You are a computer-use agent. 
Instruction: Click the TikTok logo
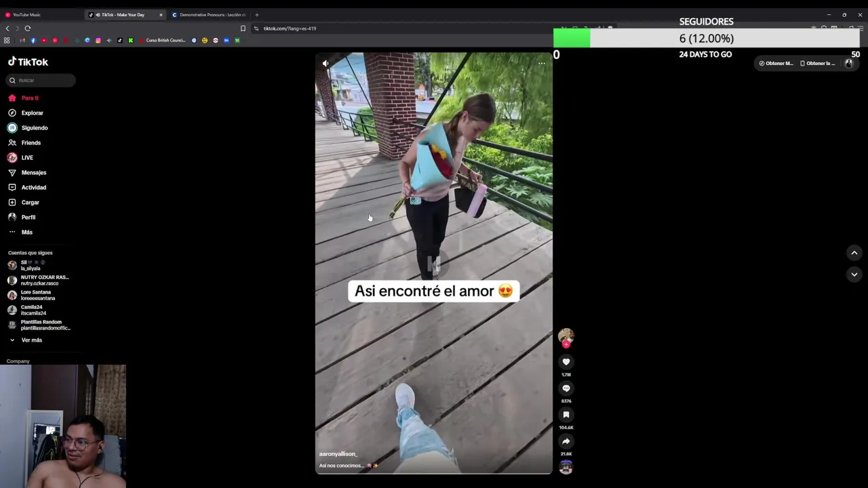[28, 62]
